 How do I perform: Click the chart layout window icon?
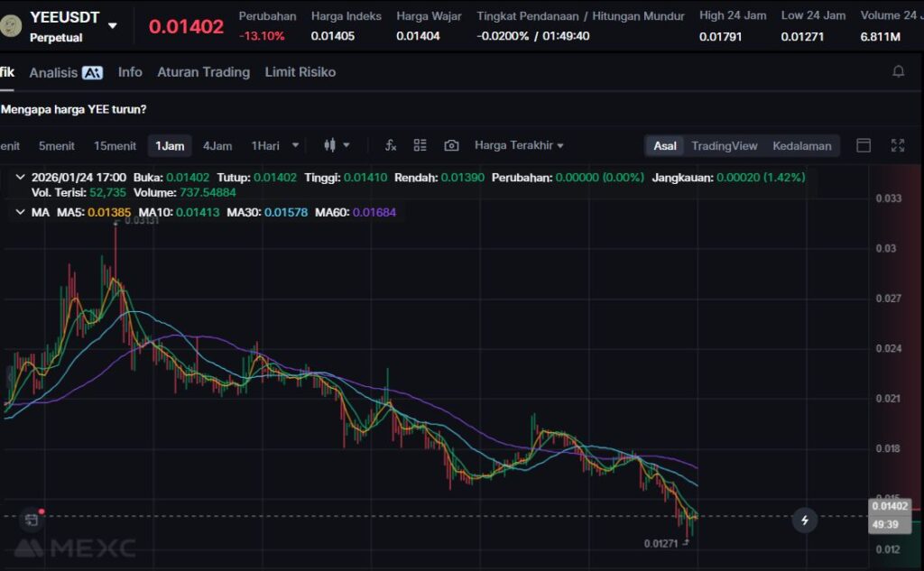coord(864,145)
